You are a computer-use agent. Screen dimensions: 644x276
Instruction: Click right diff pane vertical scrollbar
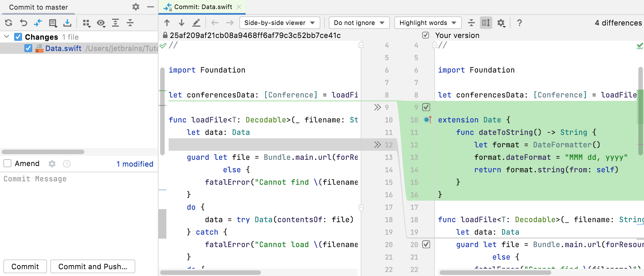(641, 111)
